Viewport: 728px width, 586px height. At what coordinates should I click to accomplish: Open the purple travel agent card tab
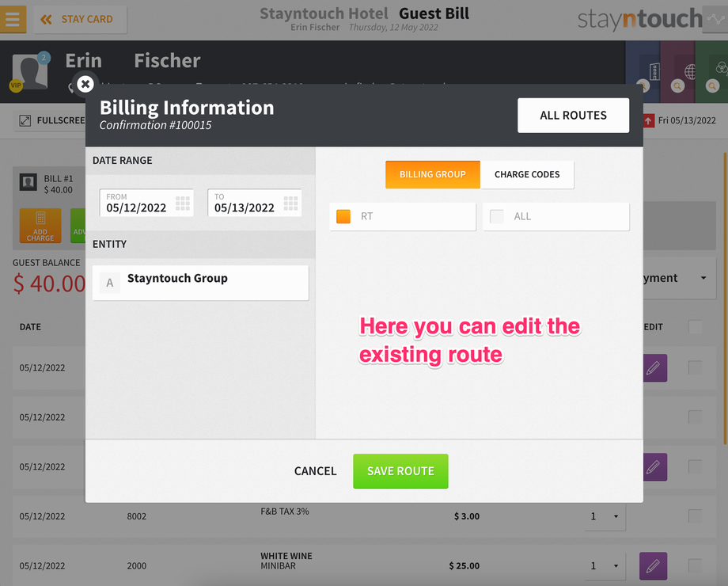point(677,71)
